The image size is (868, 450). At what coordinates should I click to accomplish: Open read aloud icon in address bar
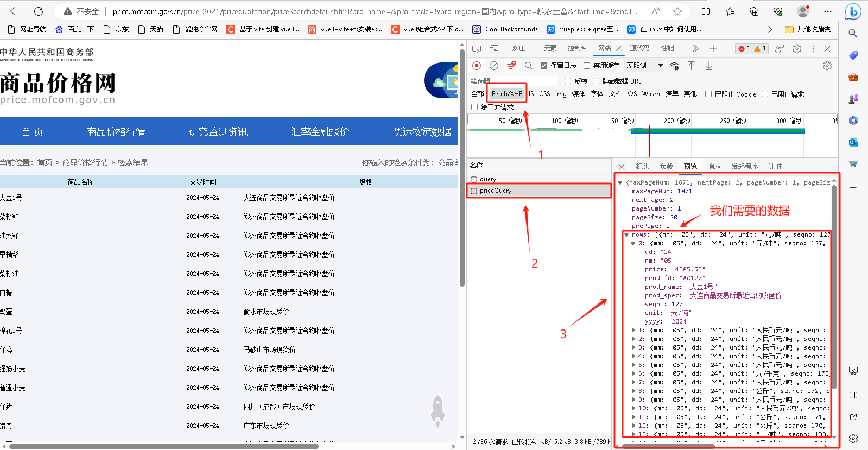(x=656, y=11)
